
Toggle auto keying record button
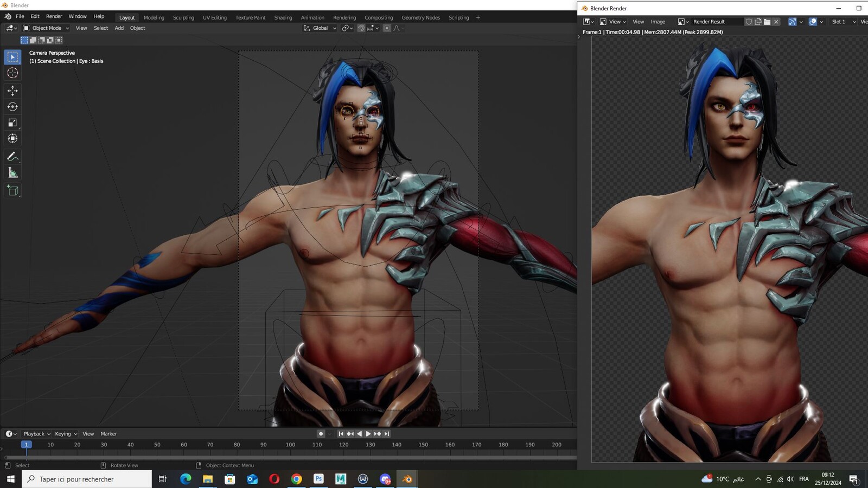(x=321, y=434)
